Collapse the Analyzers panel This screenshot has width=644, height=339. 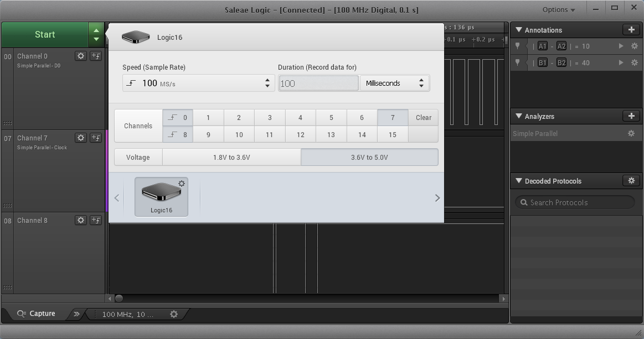pyautogui.click(x=519, y=116)
